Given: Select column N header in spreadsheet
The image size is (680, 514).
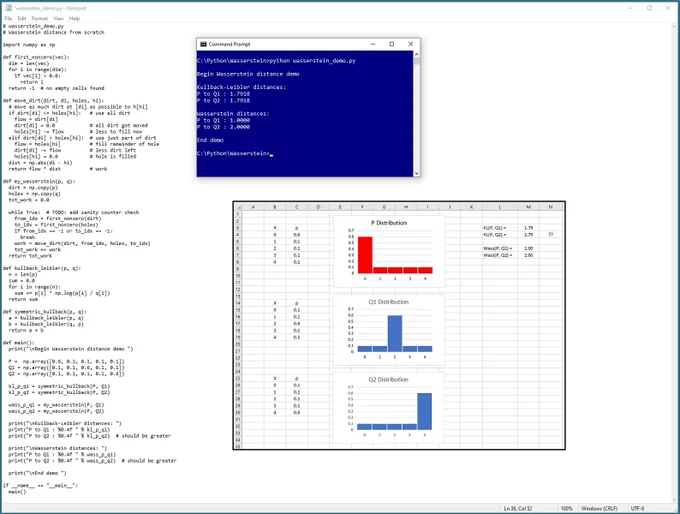Looking at the screenshot, I should (x=550, y=207).
